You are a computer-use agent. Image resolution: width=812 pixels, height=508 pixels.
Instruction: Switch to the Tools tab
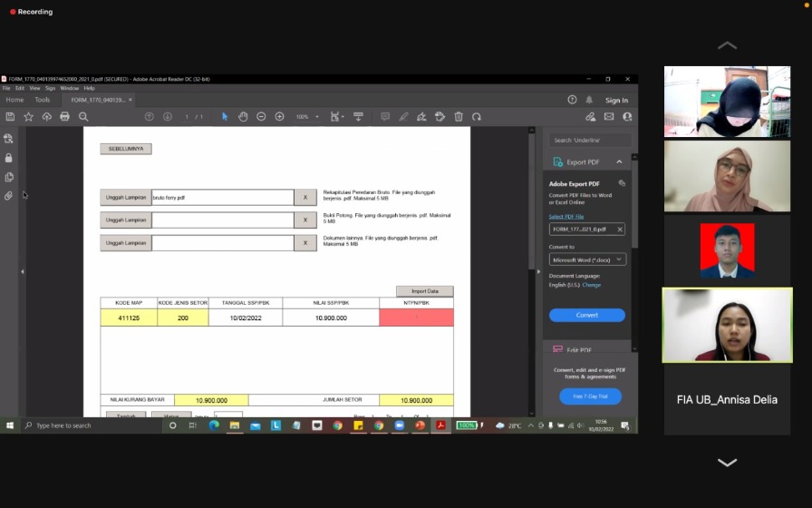tap(43, 100)
